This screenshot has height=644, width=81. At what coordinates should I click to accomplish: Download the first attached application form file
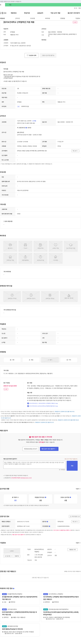[43, 403]
